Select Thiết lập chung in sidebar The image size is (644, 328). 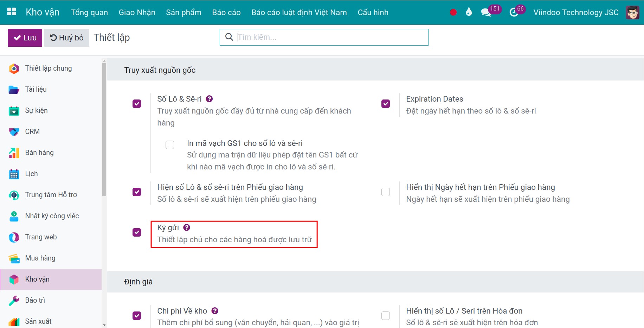pyautogui.click(x=51, y=68)
